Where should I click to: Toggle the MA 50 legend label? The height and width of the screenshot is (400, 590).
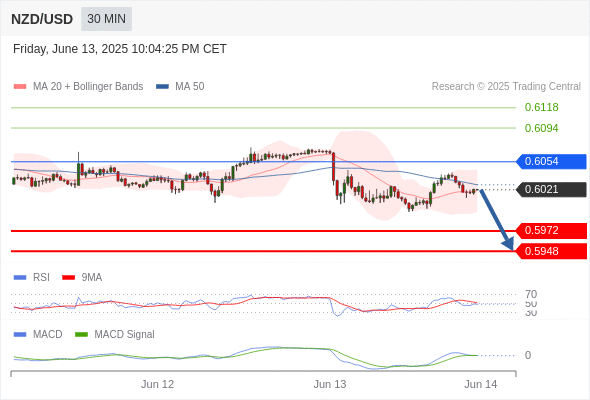coord(190,87)
